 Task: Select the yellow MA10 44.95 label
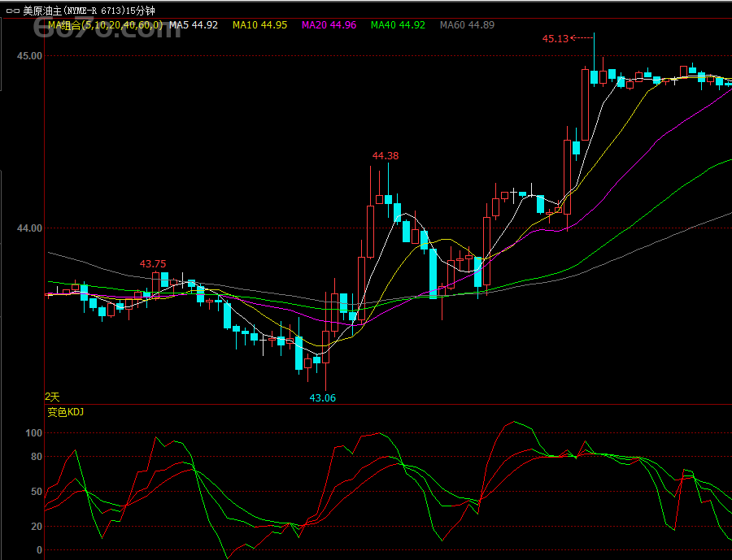point(259,25)
